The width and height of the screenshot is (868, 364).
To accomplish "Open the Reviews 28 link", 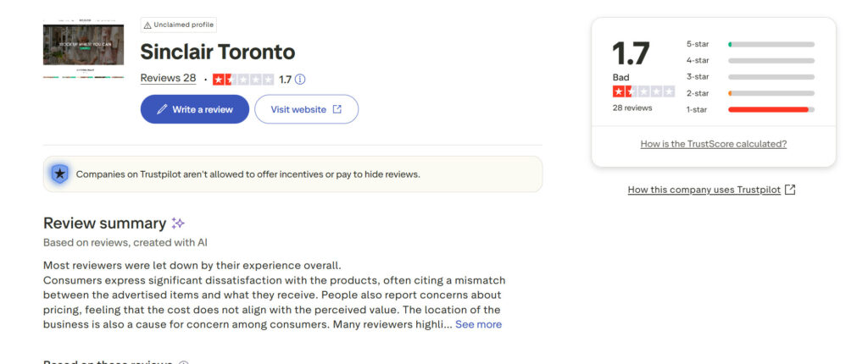I will tap(168, 79).
